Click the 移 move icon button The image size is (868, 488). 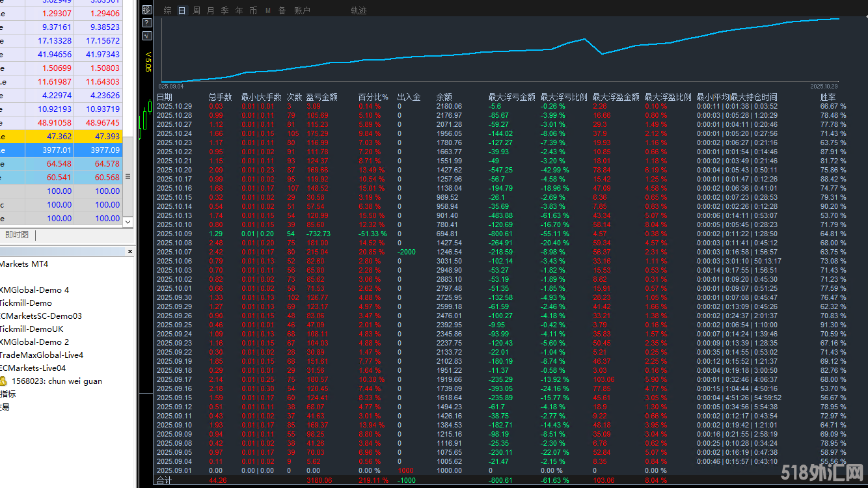point(146,10)
